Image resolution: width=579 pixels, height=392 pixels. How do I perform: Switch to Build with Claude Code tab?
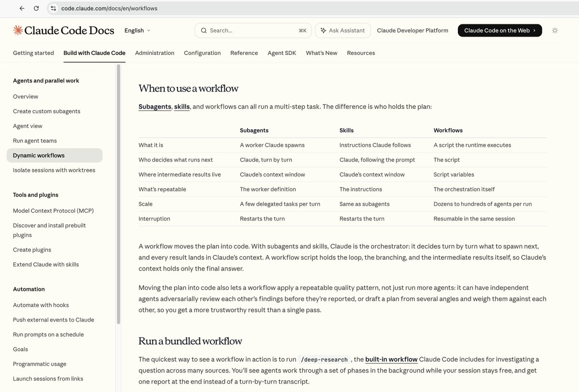click(x=95, y=53)
